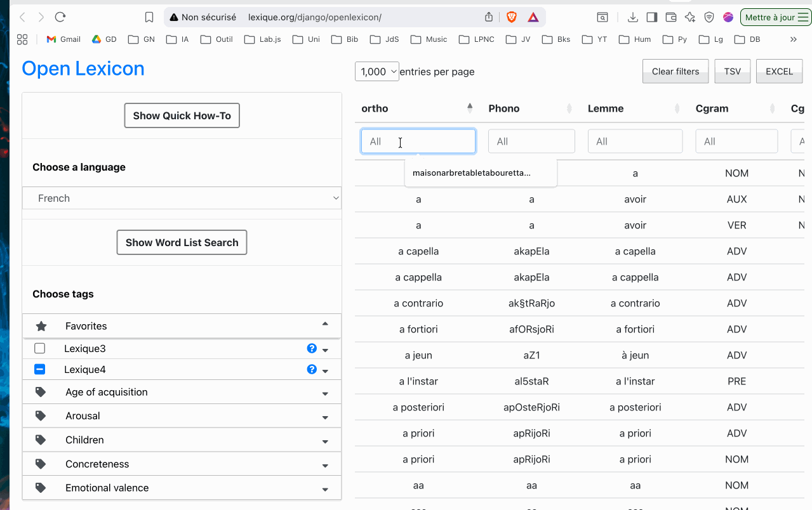
Task: Click the Phono filter input field
Action: (531, 141)
